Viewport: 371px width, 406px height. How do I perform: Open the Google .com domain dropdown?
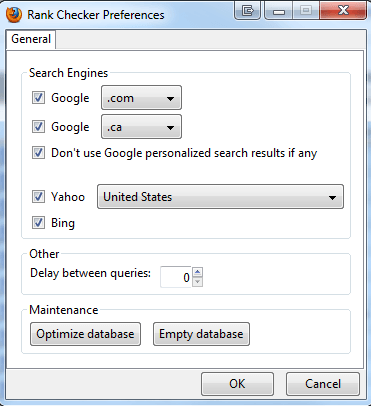pos(141,98)
